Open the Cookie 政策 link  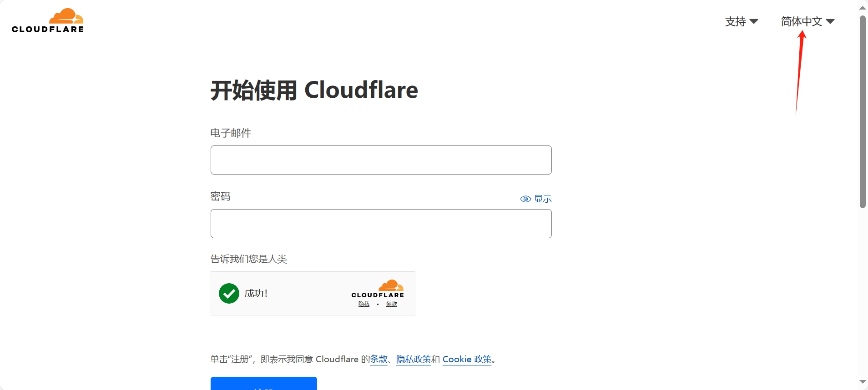(x=467, y=359)
